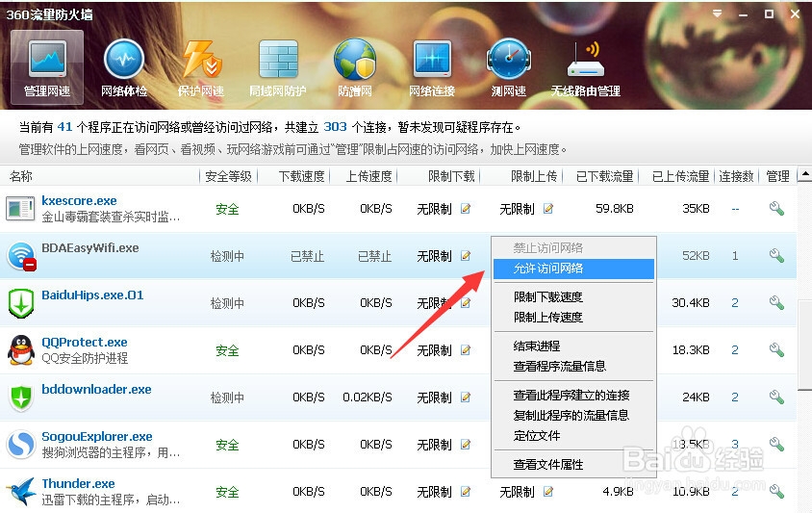The height and width of the screenshot is (513, 812).
Task: Click the blocked BDAEasyWifi wifi icon
Action: (21, 256)
